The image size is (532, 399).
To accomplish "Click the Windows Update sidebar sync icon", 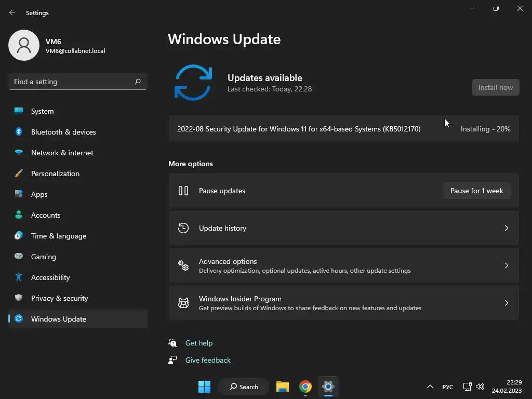I will [19, 318].
